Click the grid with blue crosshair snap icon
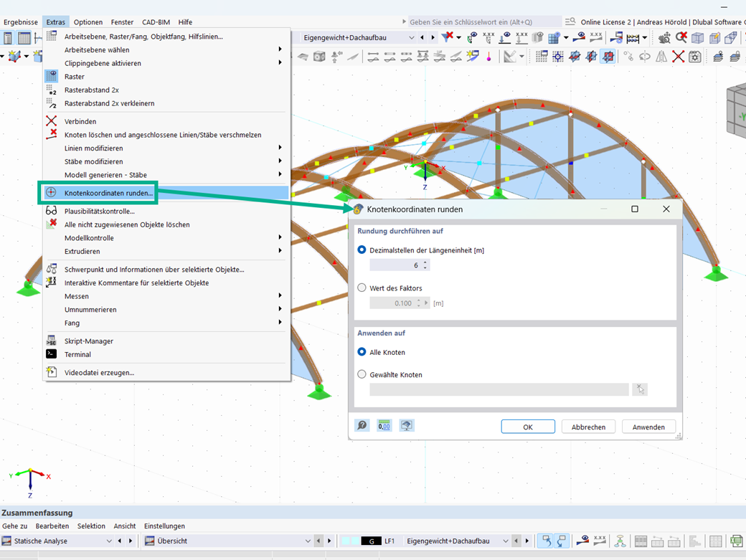This screenshot has width=746, height=560. tap(558, 57)
